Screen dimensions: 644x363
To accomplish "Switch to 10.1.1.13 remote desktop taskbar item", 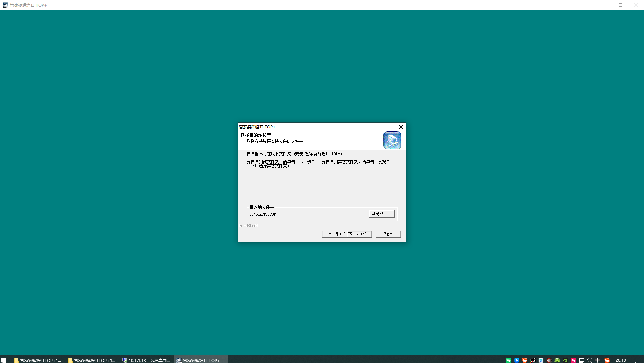I will click(x=146, y=360).
